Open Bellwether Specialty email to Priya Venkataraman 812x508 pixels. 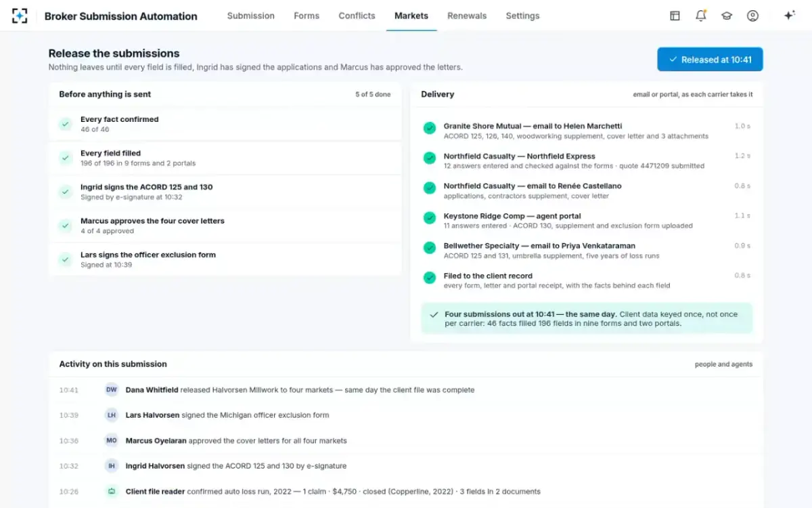tap(587, 250)
